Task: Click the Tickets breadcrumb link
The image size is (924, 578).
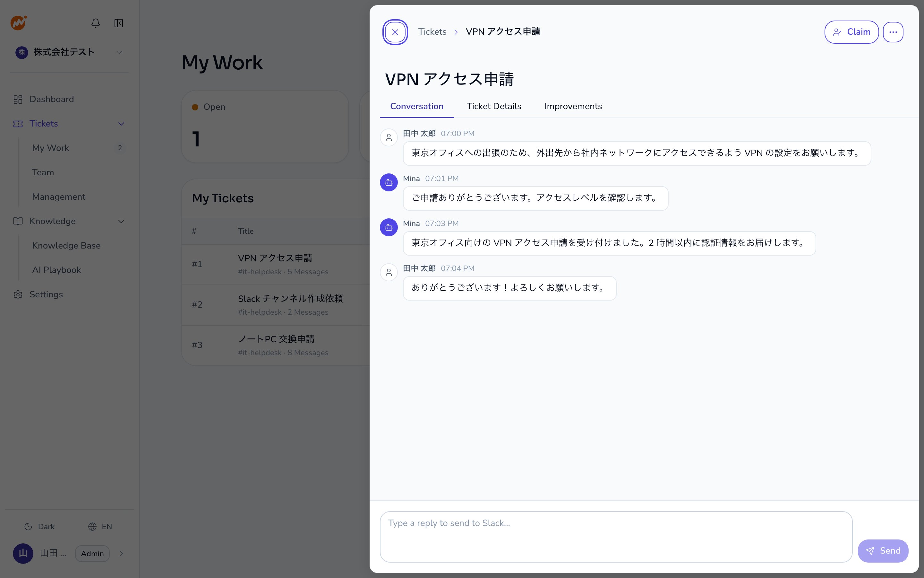Action: (x=432, y=32)
